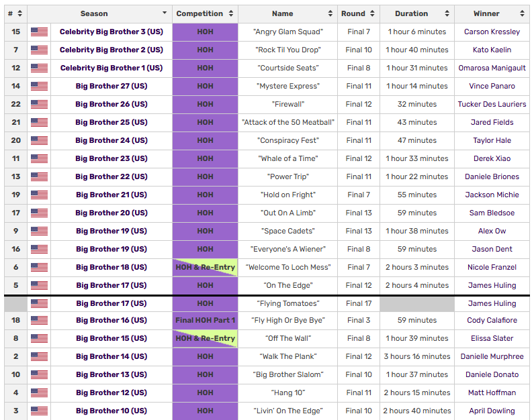This screenshot has height=420, width=532.
Task: Click US flag beside Big Brother 25
Action: coord(39,122)
